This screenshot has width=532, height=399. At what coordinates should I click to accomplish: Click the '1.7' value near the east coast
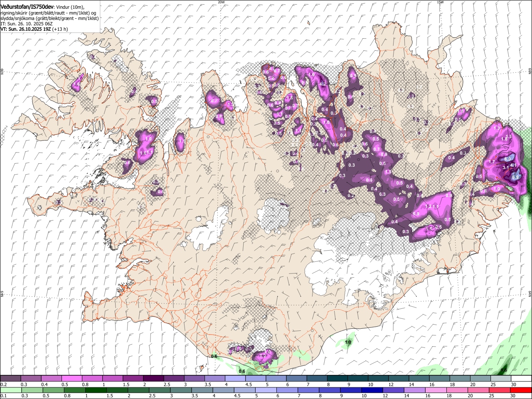coord(492,162)
